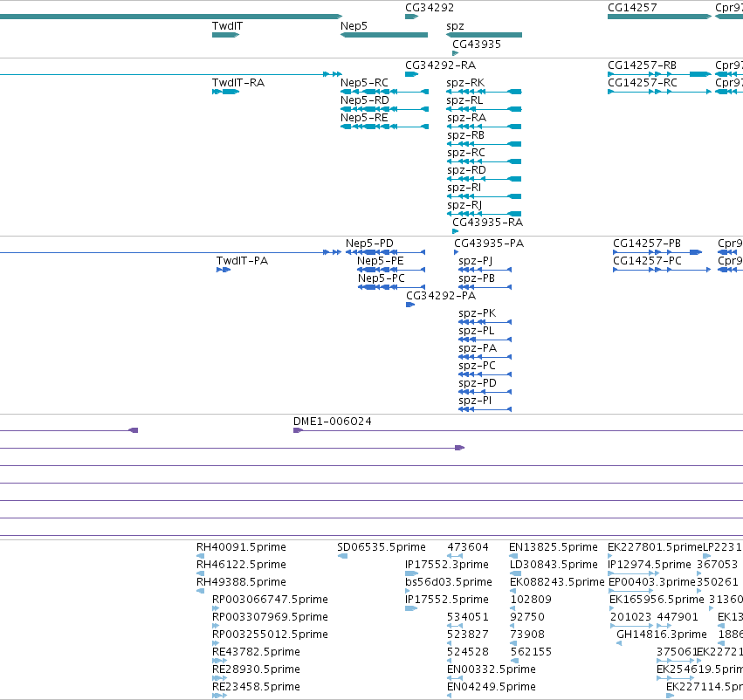The width and height of the screenshot is (743, 700).
Task: Click the RE23458.5prime EST label
Action: pos(256,687)
